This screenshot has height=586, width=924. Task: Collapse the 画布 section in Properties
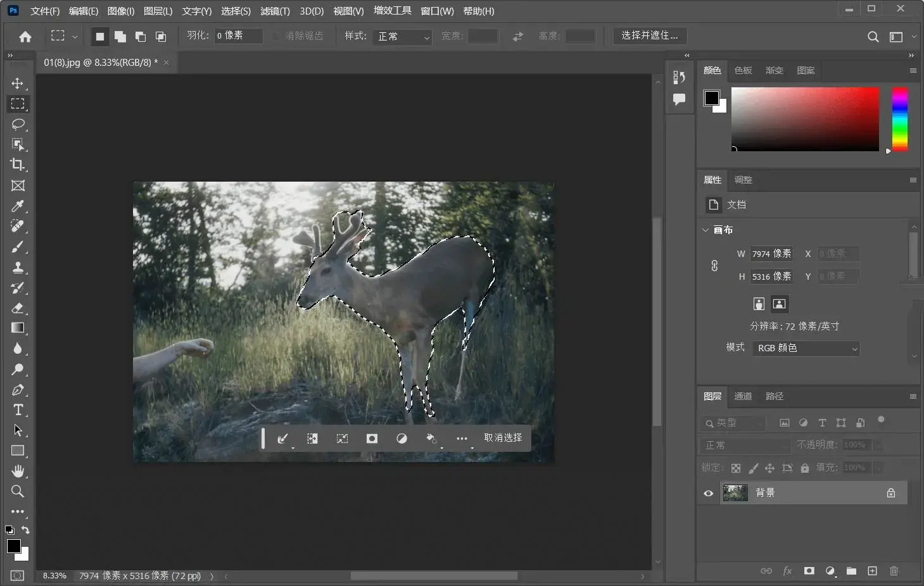pyautogui.click(x=706, y=230)
